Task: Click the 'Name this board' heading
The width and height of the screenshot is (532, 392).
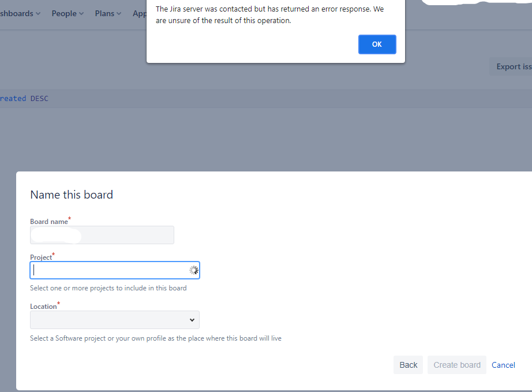Action: [72, 195]
